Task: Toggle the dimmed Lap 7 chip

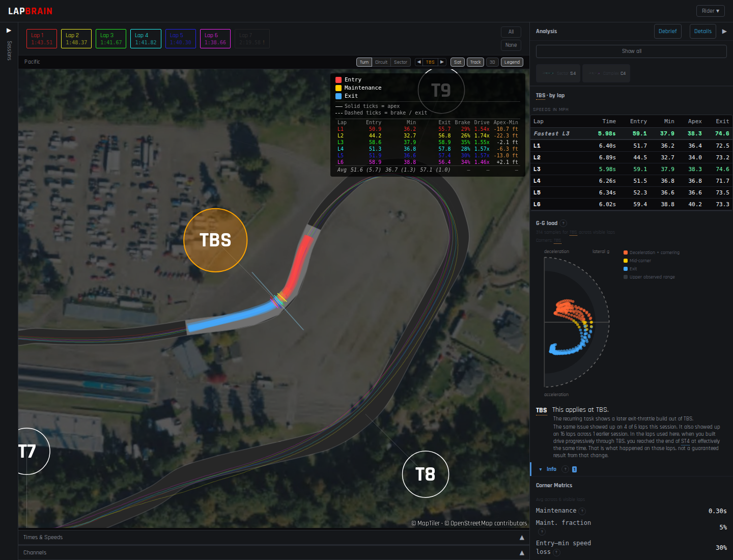Action: pos(252,39)
